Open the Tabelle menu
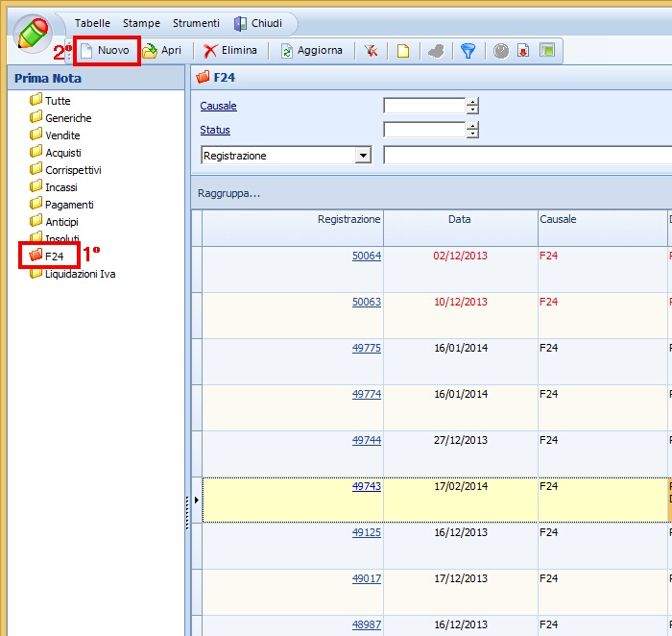The image size is (672, 636). coord(92,23)
